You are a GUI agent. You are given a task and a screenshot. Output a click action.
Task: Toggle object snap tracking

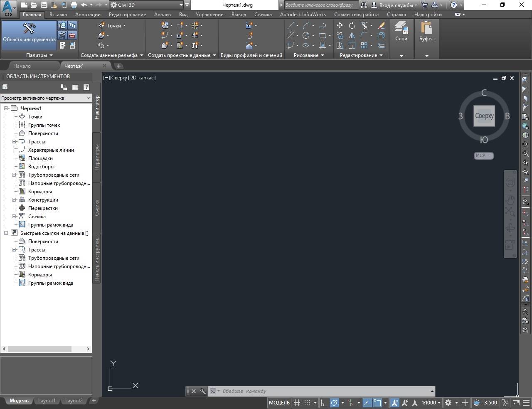point(367,402)
